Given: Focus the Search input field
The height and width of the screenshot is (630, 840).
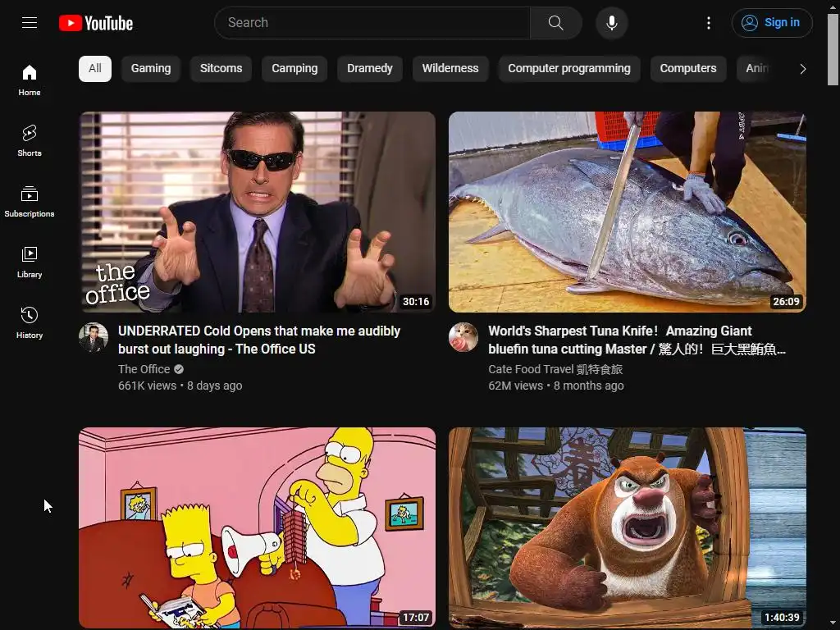Looking at the screenshot, I should coord(372,22).
